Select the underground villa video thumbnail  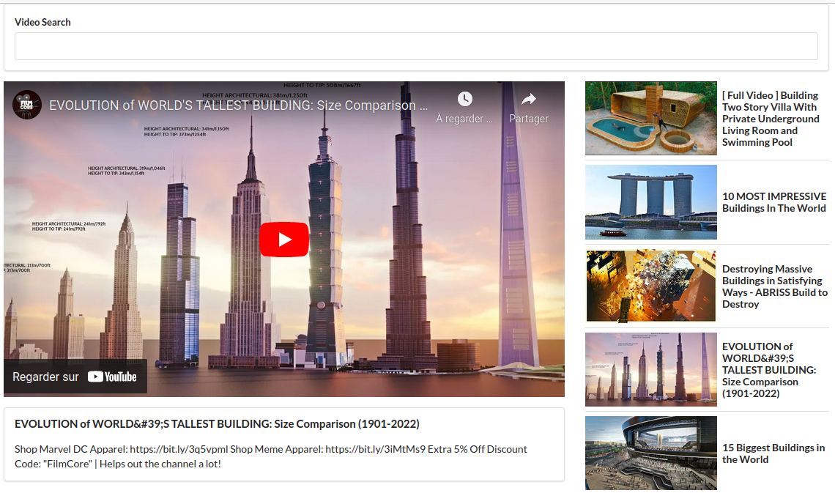650,118
